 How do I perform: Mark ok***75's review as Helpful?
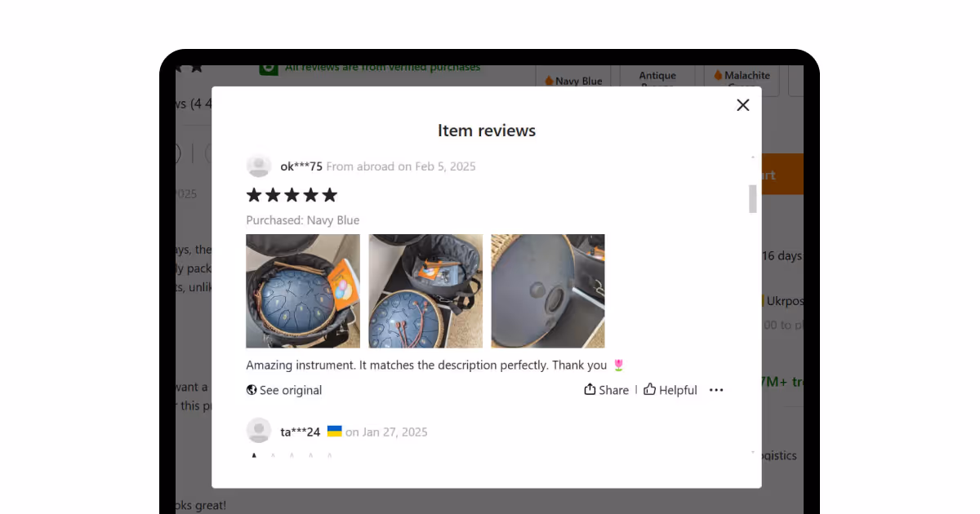pyautogui.click(x=670, y=390)
